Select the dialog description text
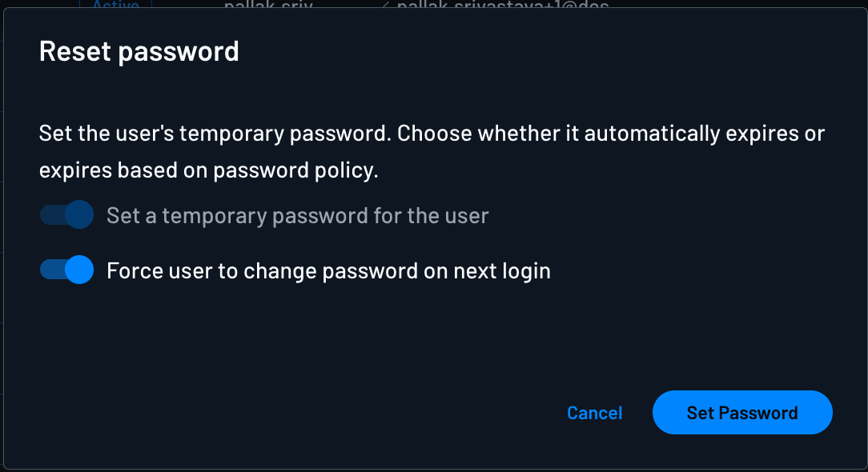 pos(432,150)
